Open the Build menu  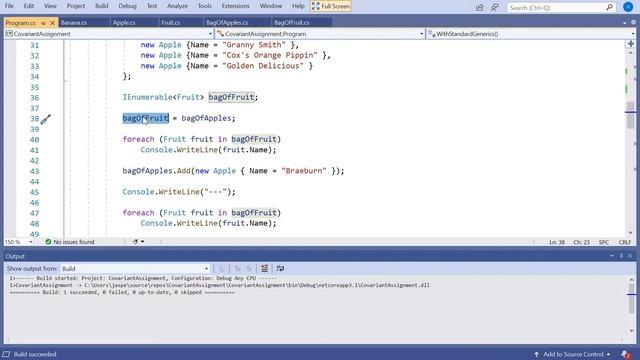(x=102, y=6)
